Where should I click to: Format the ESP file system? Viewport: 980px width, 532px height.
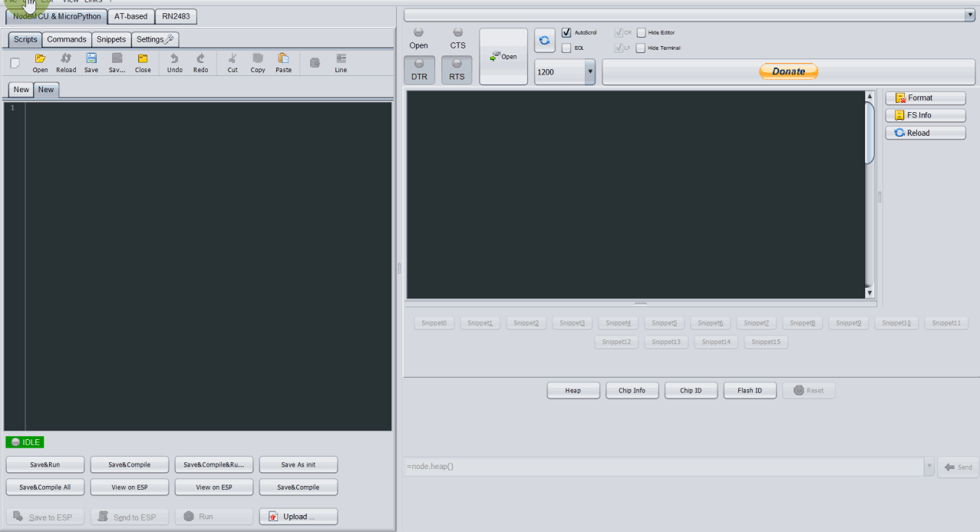click(x=926, y=98)
